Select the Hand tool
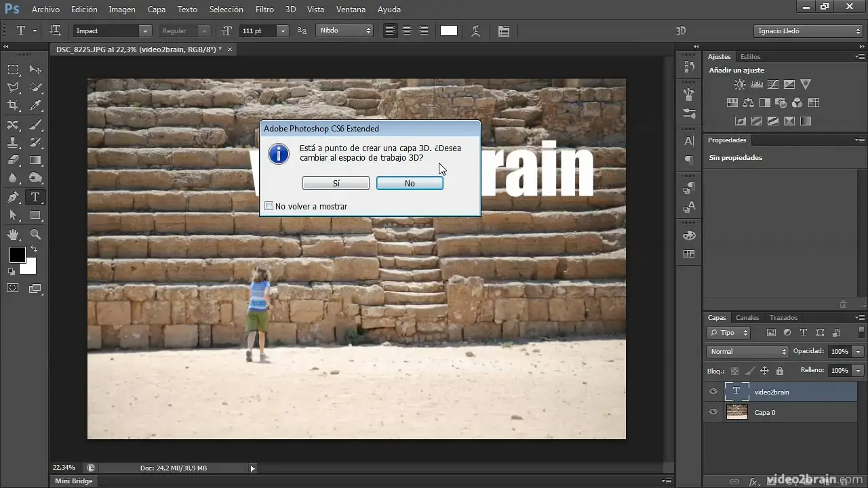 pos(13,235)
